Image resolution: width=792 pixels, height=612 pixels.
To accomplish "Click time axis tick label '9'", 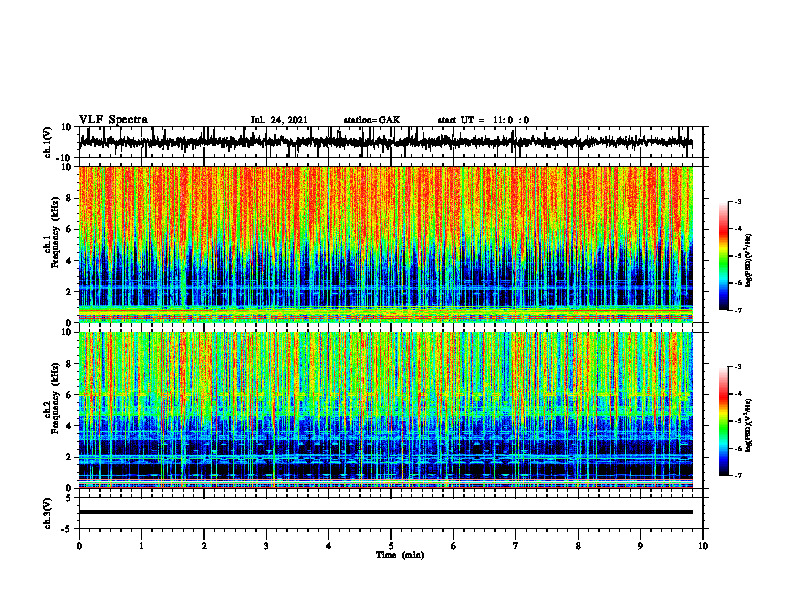I will click(640, 546).
